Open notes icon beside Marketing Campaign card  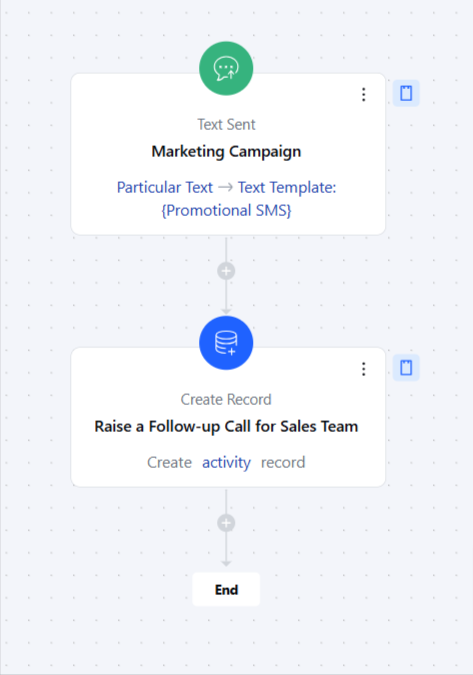[x=406, y=93]
